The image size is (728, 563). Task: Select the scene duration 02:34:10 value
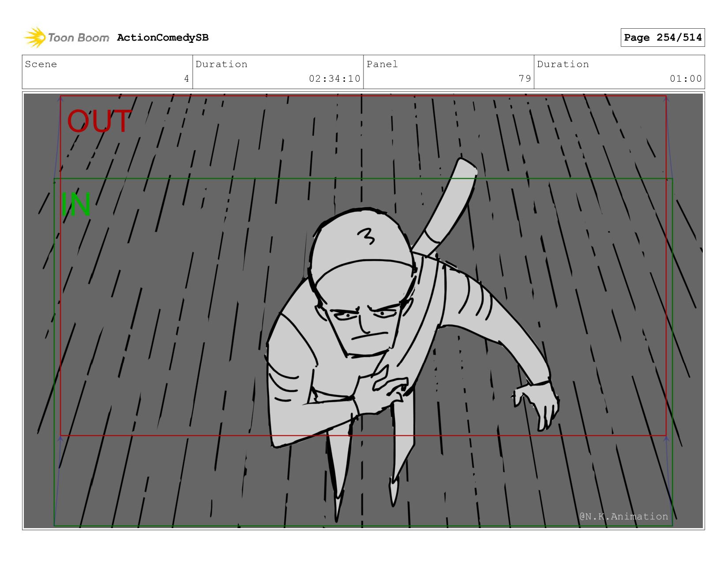pos(334,79)
